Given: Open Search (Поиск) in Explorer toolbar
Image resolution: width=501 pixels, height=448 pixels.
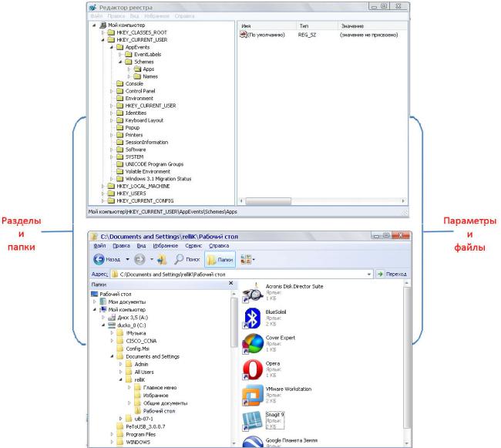Looking at the screenshot, I should 187,259.
